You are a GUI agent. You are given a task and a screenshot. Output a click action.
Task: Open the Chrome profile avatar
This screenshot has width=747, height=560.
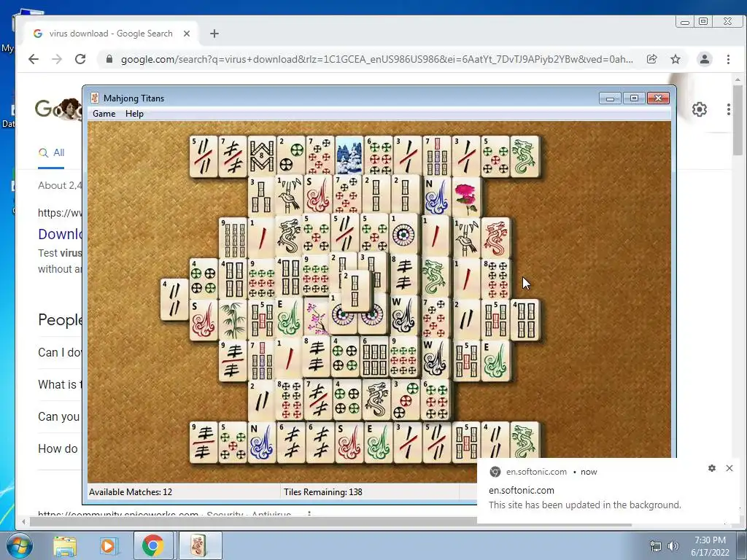click(704, 59)
